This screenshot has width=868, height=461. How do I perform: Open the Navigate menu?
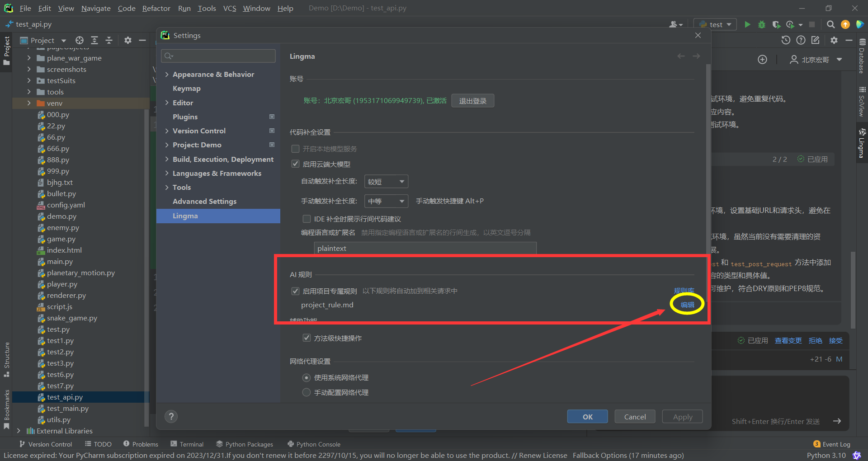pyautogui.click(x=96, y=8)
